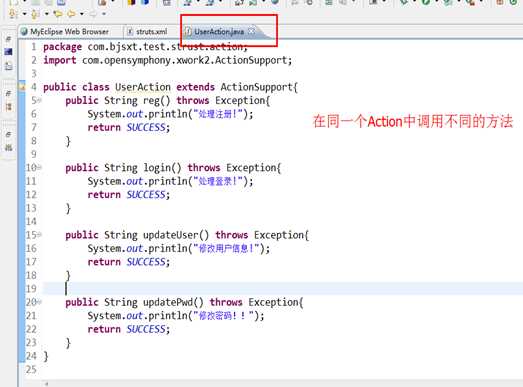523x387 pixels.
Task: Open the orange view icon in left sidebar
Action: (x=8, y=107)
